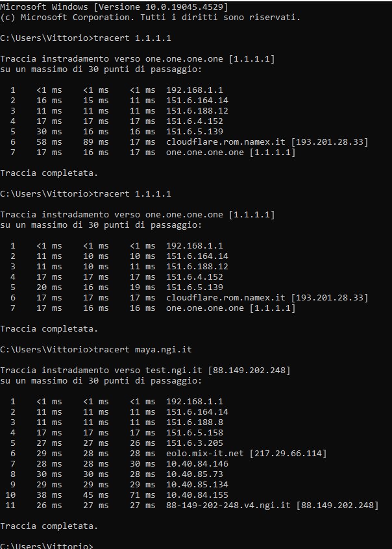Select IP address 192.168.1.1 in first trace
The image size is (392, 549).
[195, 90]
